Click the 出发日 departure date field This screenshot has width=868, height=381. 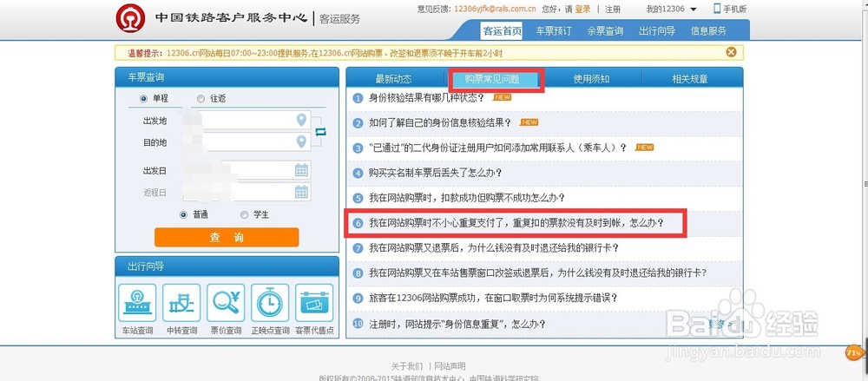pos(246,170)
